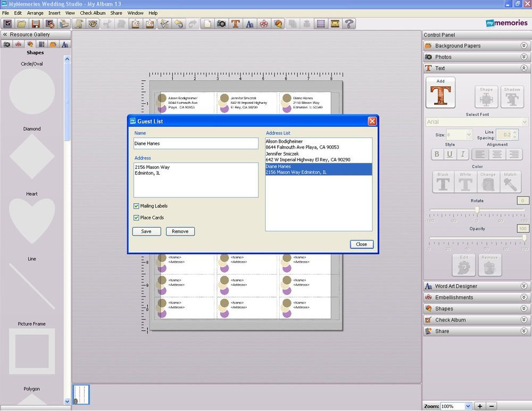Select the Heart shape thumbnail
The image size is (532, 411).
click(32, 221)
